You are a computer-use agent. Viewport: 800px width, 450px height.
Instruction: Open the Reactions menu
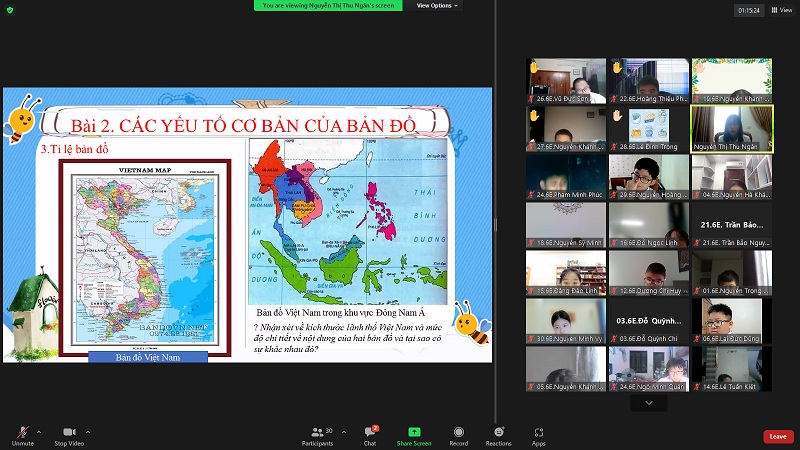coord(498,434)
